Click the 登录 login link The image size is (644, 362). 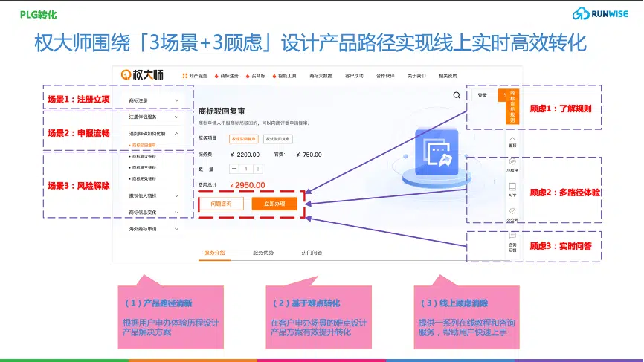[x=482, y=95]
